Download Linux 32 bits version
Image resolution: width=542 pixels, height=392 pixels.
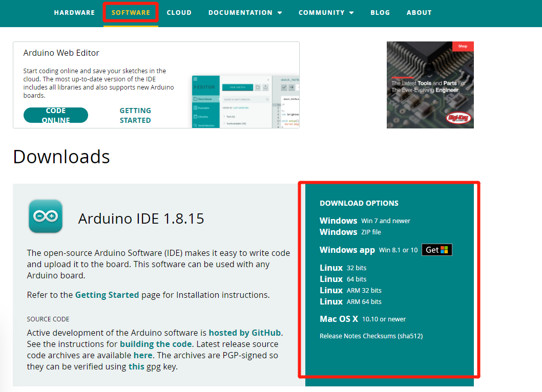click(343, 268)
